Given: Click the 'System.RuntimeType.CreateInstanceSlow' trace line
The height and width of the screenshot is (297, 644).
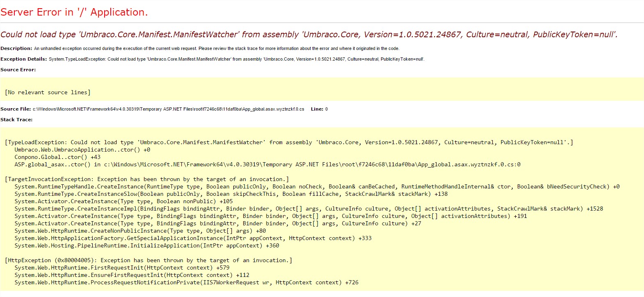Looking at the screenshot, I should point(231,194).
